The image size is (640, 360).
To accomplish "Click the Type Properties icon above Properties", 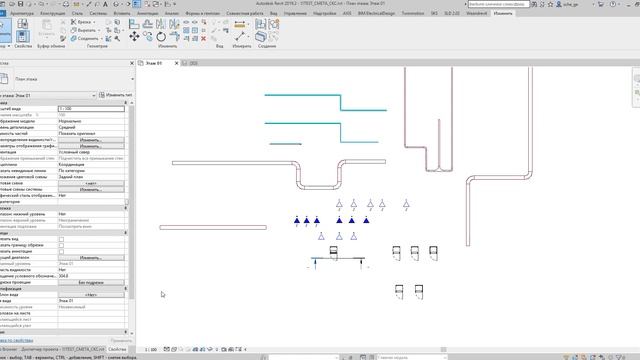I will click(23, 24).
